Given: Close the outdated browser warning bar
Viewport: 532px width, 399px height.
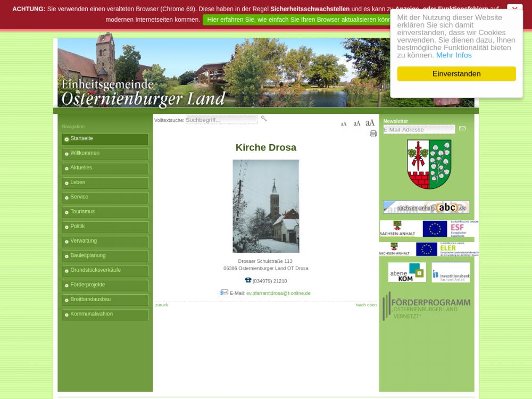Looking at the screenshot, I should [x=514, y=9].
